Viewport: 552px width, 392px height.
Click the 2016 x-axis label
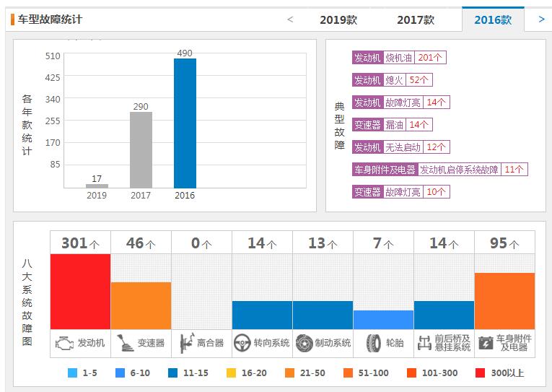click(185, 196)
